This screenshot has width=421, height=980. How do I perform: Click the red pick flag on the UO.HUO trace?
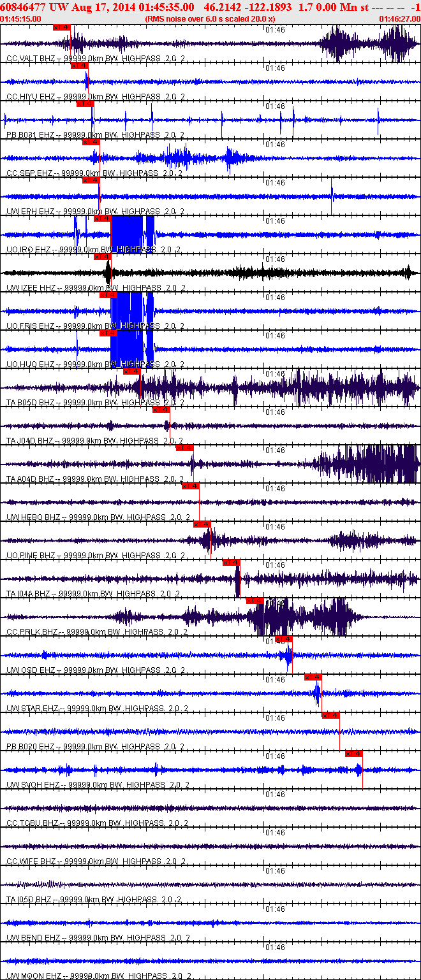[x=108, y=333]
